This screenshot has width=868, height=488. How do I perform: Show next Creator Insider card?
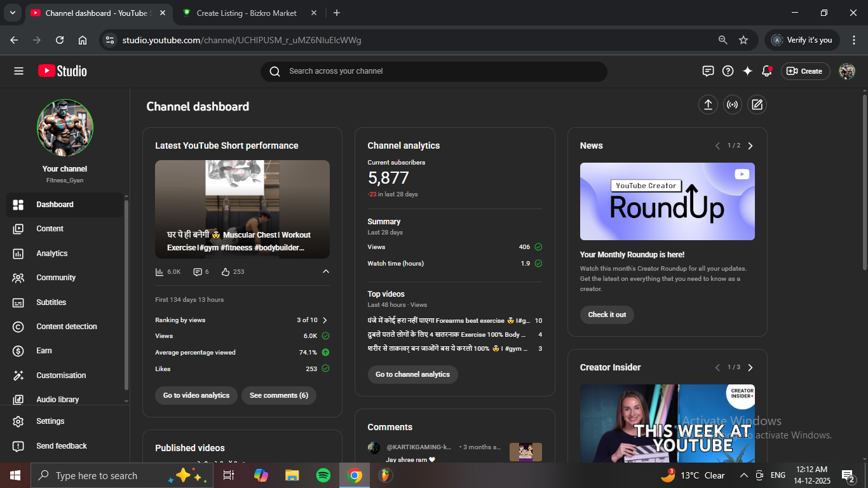750,367
